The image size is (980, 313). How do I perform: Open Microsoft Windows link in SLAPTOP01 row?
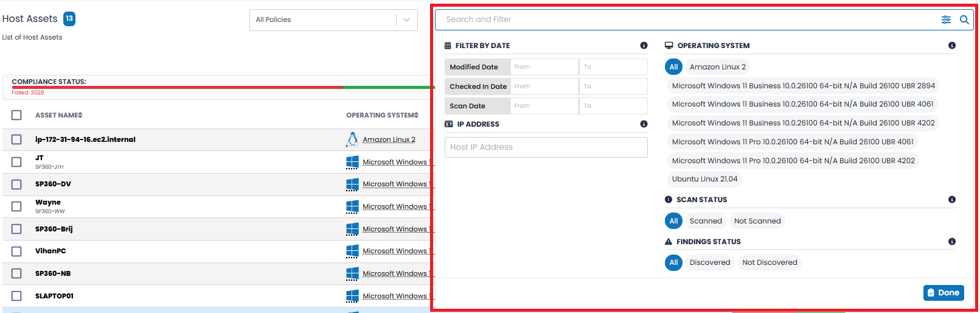click(397, 296)
